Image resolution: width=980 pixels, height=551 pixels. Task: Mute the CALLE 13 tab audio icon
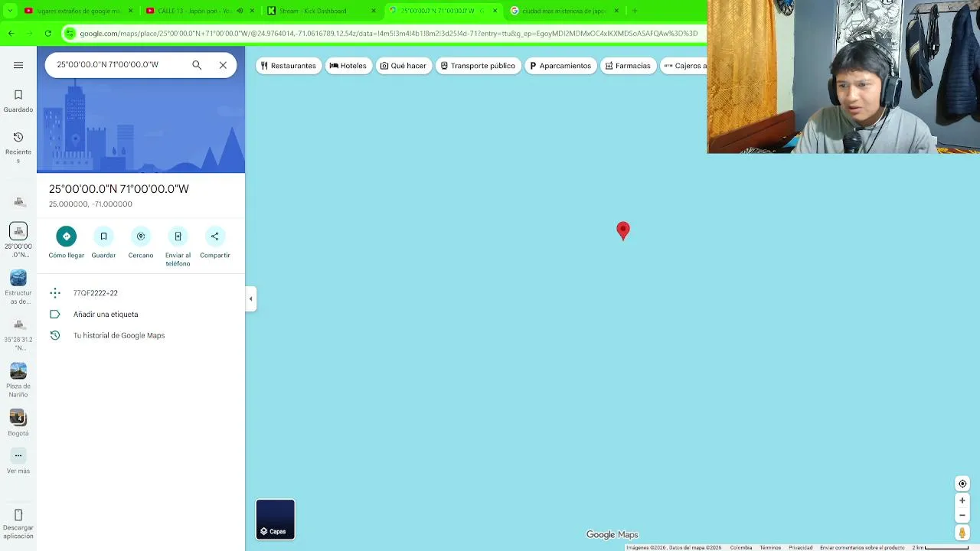(x=240, y=11)
